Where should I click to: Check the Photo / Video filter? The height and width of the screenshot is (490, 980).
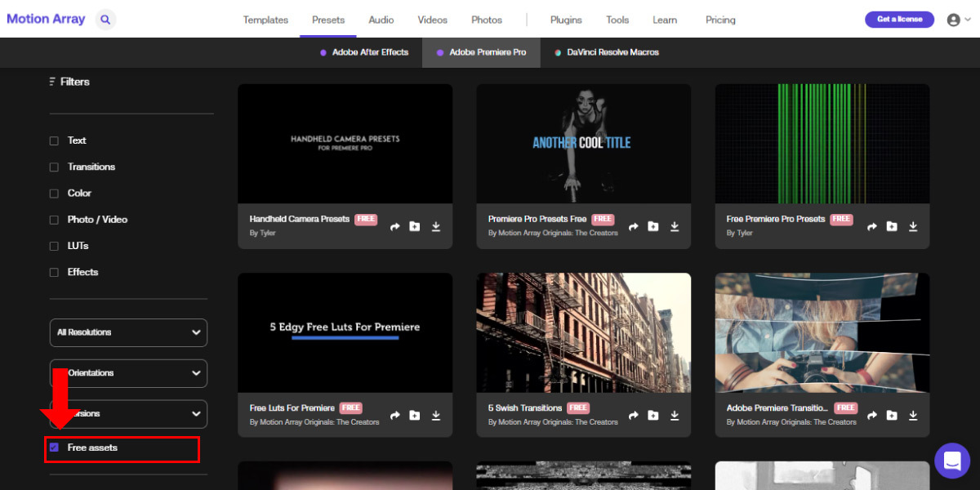[54, 220]
